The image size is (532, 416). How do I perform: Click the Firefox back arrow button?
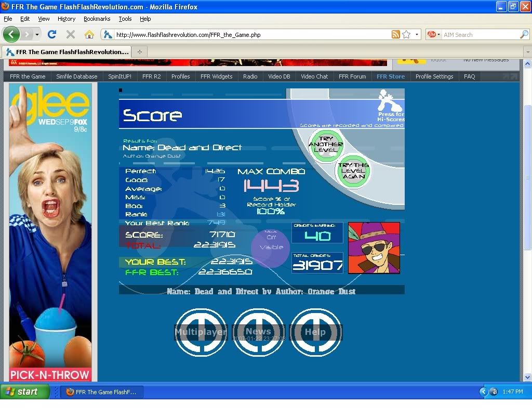coord(11,35)
